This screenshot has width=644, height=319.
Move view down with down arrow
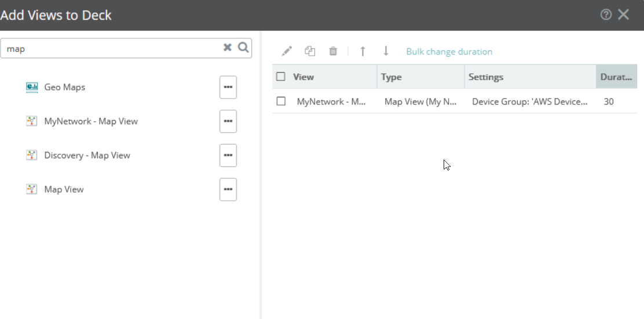tap(386, 51)
